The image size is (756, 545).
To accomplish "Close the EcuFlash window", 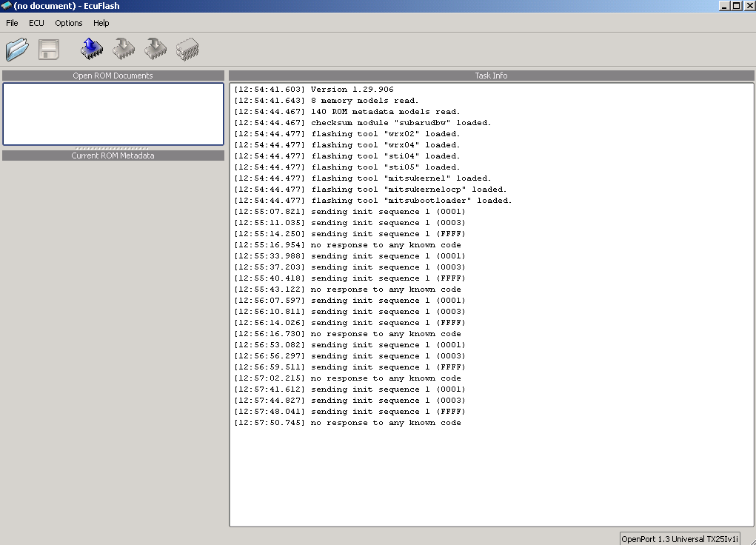I will pos(749,6).
